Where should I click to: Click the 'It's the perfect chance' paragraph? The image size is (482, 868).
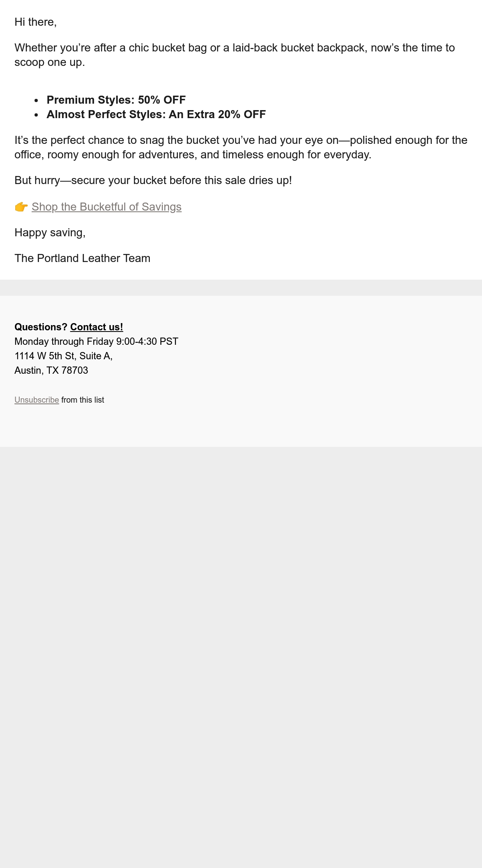coord(241,147)
